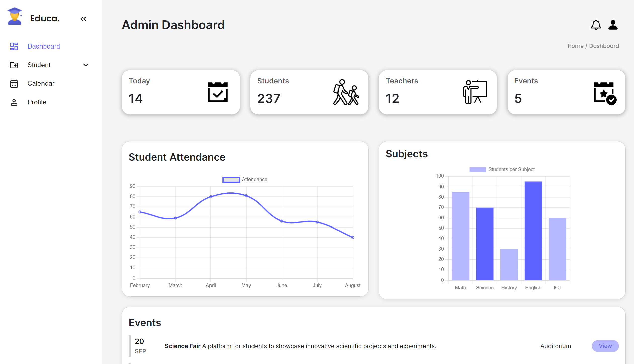The height and width of the screenshot is (364, 634).
Task: Toggle Students per Subject legend
Action: (477, 170)
